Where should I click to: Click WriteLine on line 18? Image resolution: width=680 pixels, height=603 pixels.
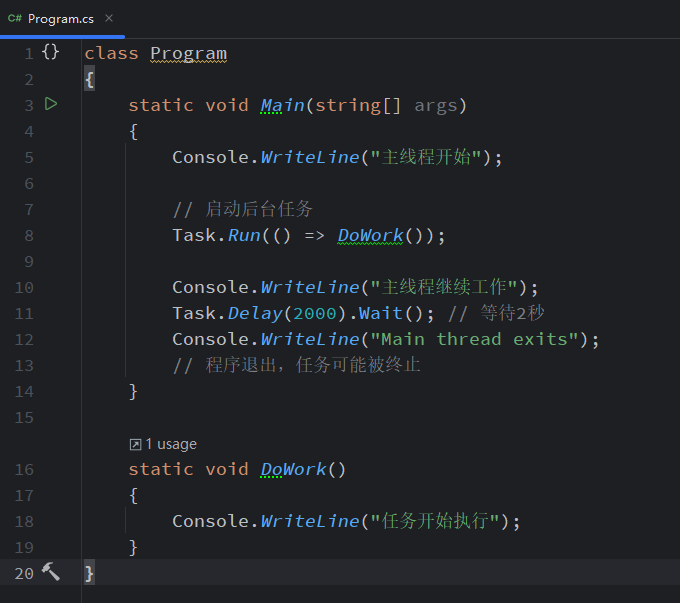pos(310,521)
